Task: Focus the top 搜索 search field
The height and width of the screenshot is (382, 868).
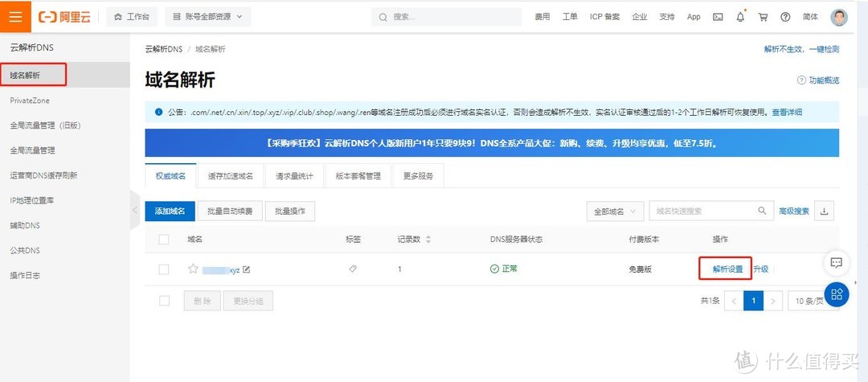Action: click(447, 17)
